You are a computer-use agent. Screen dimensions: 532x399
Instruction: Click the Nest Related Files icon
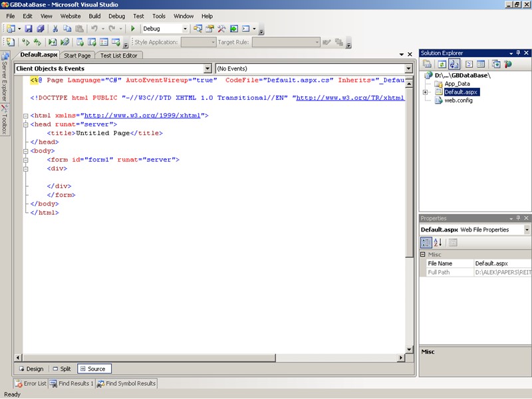(x=454, y=64)
